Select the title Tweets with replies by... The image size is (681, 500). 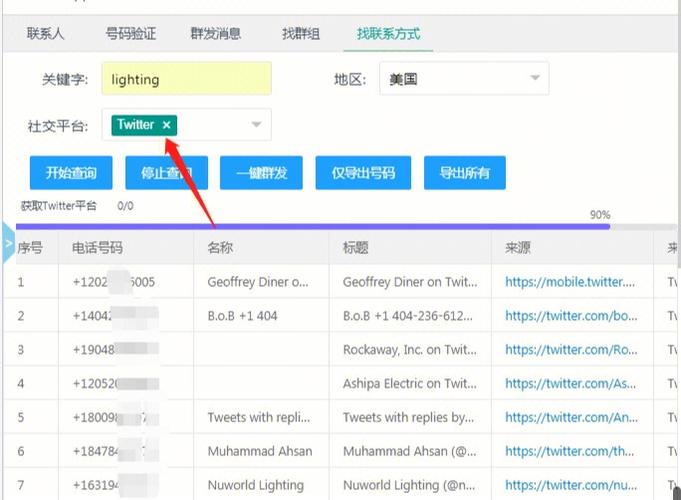(x=408, y=417)
